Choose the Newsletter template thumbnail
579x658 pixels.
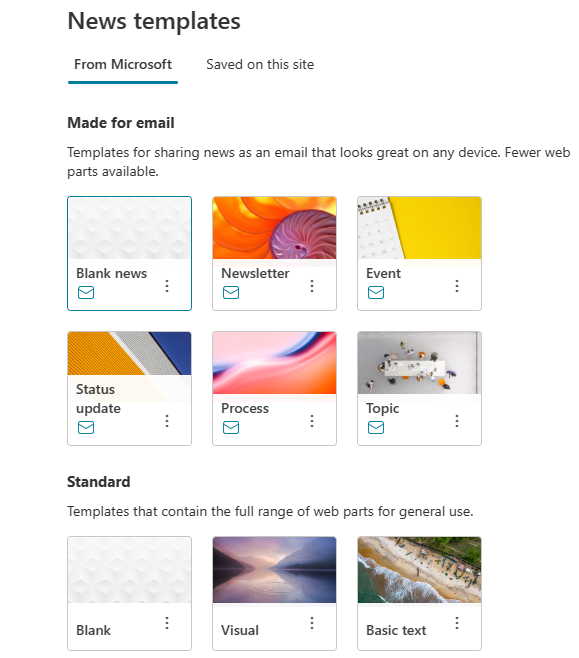pos(274,228)
